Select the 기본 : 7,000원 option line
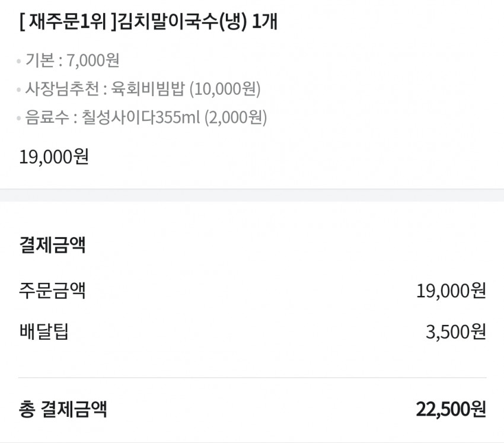 pos(72,60)
